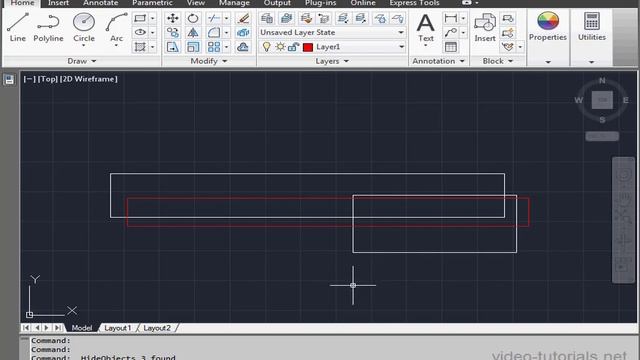Toggle Layer1 freeze sun icon
Screen dimensions: 640x360
(280, 47)
